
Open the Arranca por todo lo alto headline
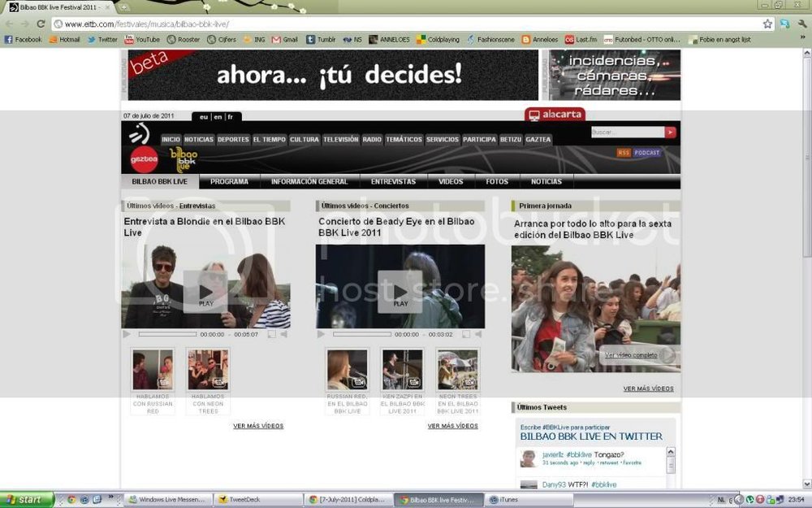593,229
